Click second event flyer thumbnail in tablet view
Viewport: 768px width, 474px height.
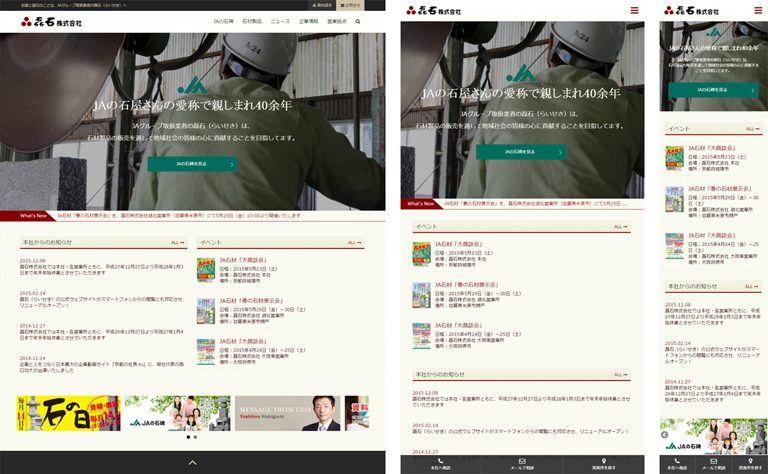pyautogui.click(x=421, y=295)
